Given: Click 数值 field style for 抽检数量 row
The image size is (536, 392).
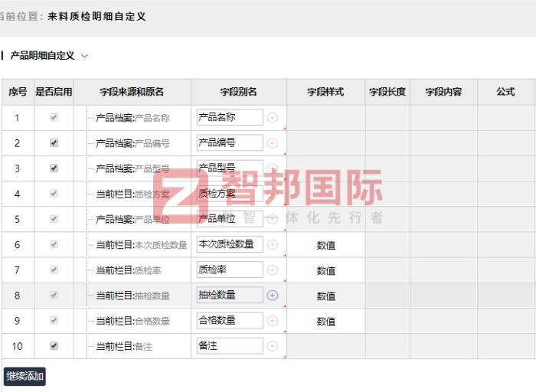Looking at the screenshot, I should point(325,296).
